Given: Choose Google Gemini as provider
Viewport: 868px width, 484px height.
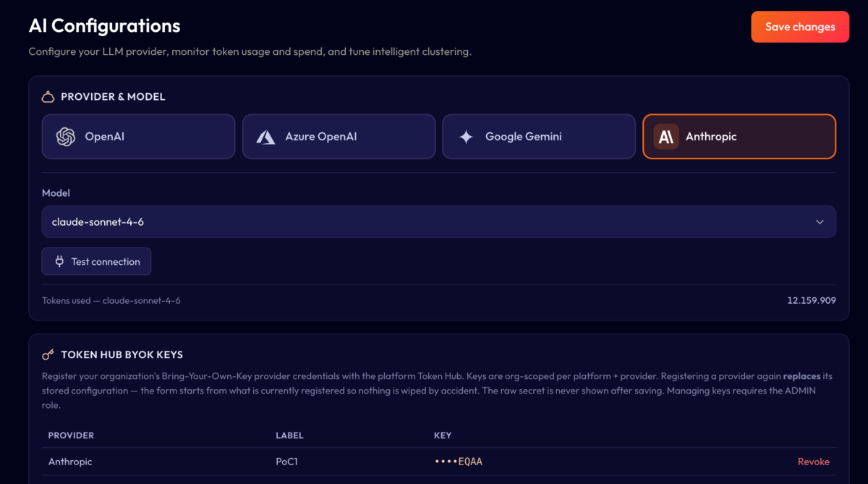Looking at the screenshot, I should 539,137.
